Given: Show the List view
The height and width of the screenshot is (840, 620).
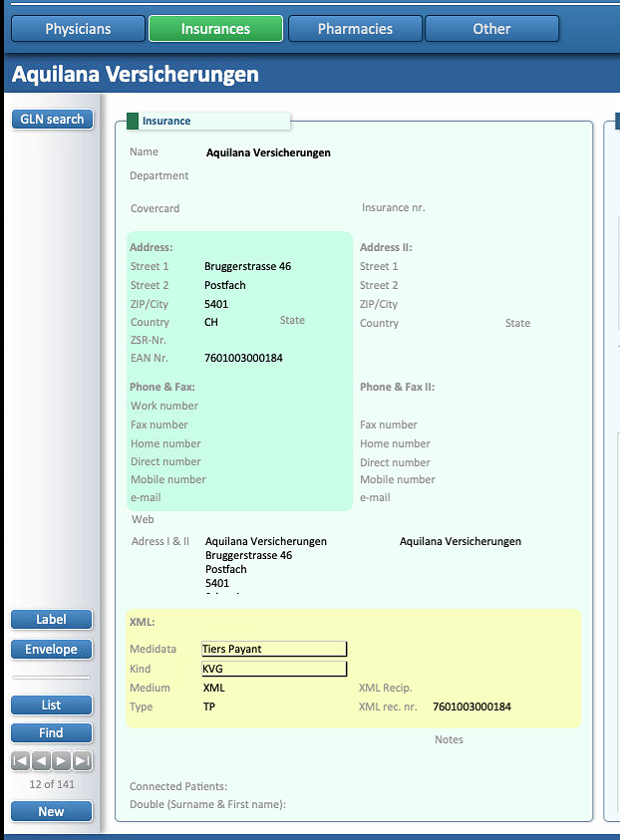Looking at the screenshot, I should (x=52, y=705).
